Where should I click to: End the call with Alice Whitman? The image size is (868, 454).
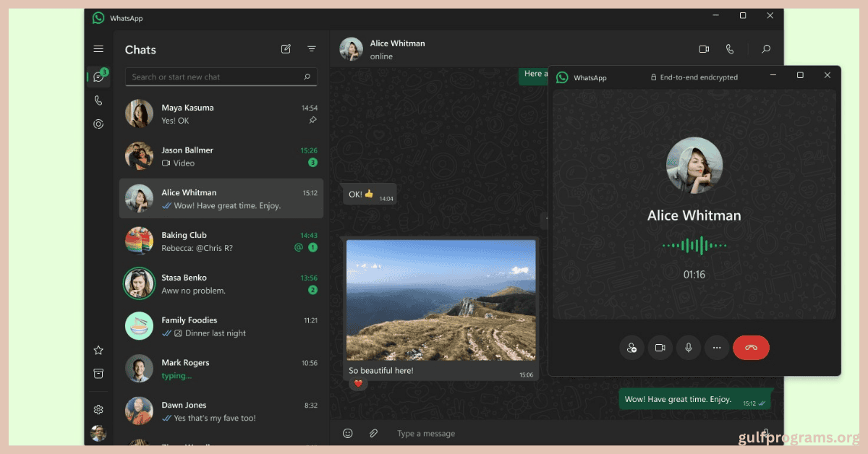pyautogui.click(x=751, y=348)
